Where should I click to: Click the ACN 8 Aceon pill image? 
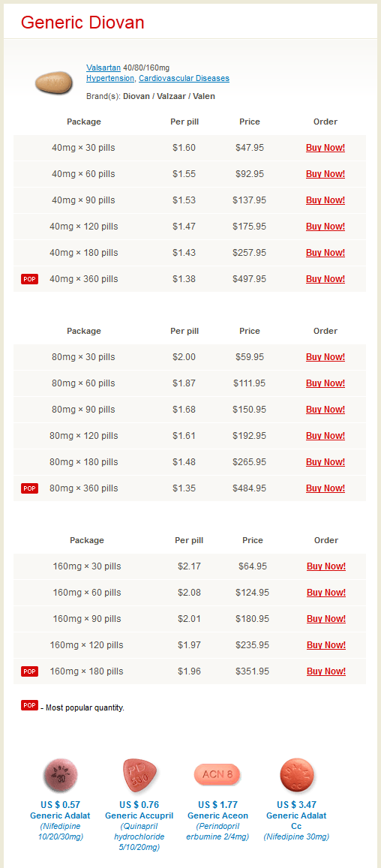pyautogui.click(x=217, y=774)
